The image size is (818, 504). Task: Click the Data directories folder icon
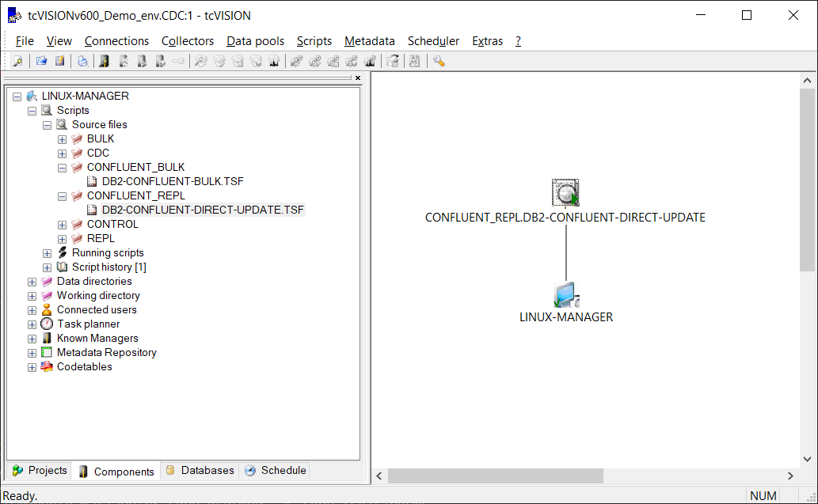pos(47,282)
